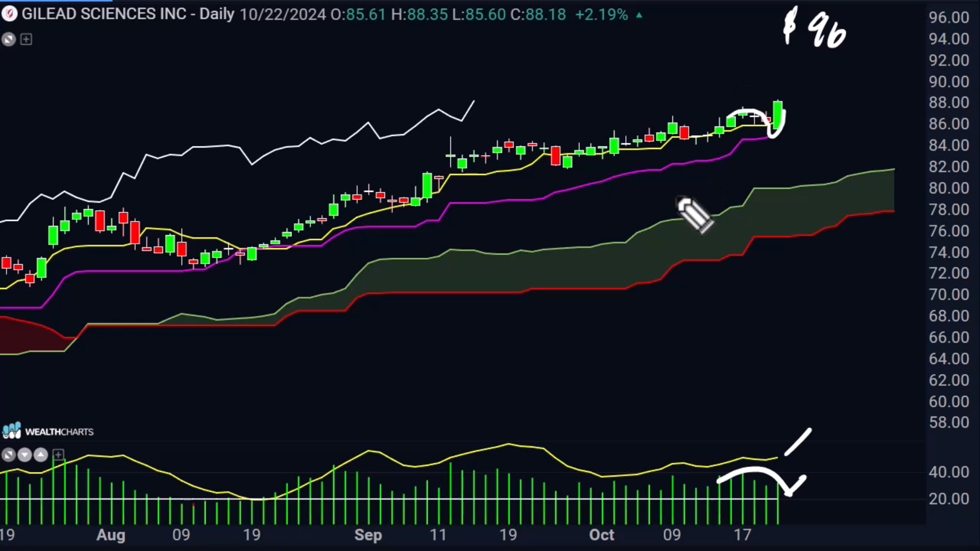Click the 88.00 price axis label

[949, 103]
